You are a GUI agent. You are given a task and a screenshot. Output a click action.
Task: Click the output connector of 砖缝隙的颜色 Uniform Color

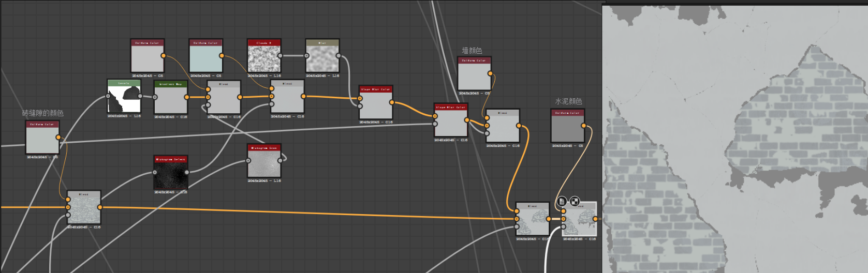[x=58, y=138]
